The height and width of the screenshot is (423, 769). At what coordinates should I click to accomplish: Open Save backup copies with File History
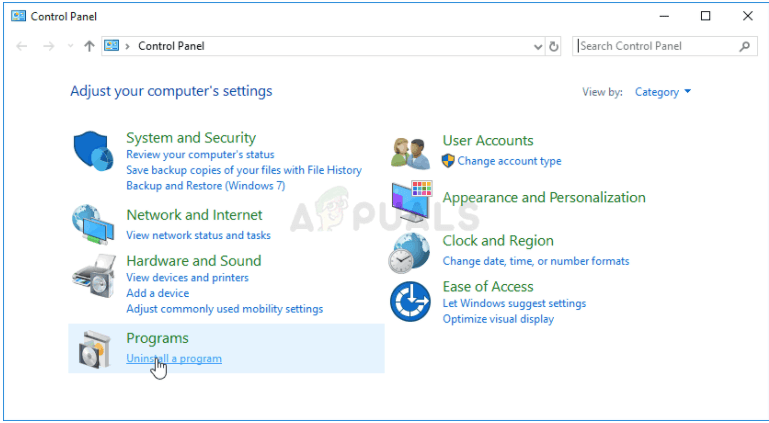244,170
